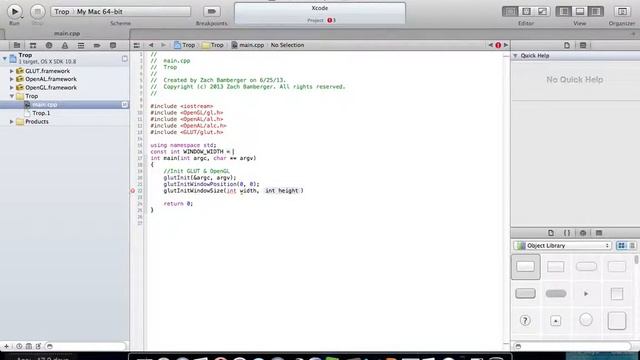This screenshot has width=640, height=360.
Task: Click the 'const int WINDOW_WIDTH' line
Action: click(x=192, y=151)
